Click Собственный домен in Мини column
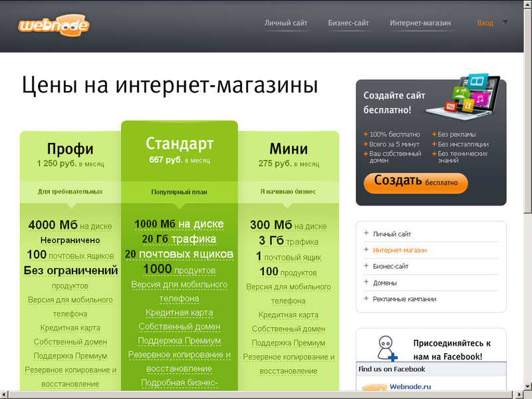The image size is (532, 399). (289, 329)
